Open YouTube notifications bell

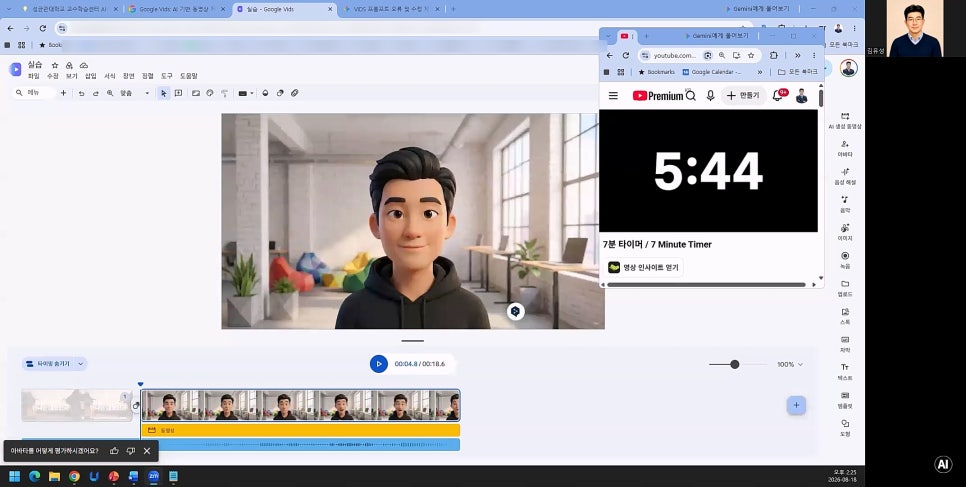tap(778, 96)
